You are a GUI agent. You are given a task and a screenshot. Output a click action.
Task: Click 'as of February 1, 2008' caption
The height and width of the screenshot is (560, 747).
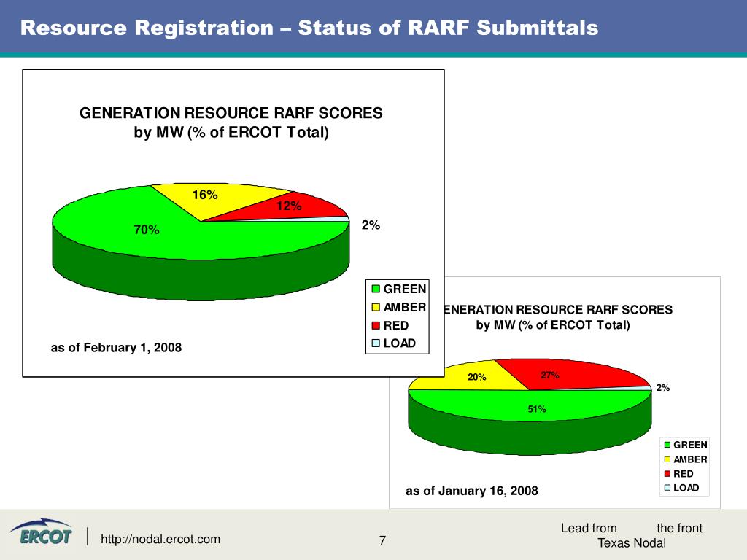click(x=116, y=348)
